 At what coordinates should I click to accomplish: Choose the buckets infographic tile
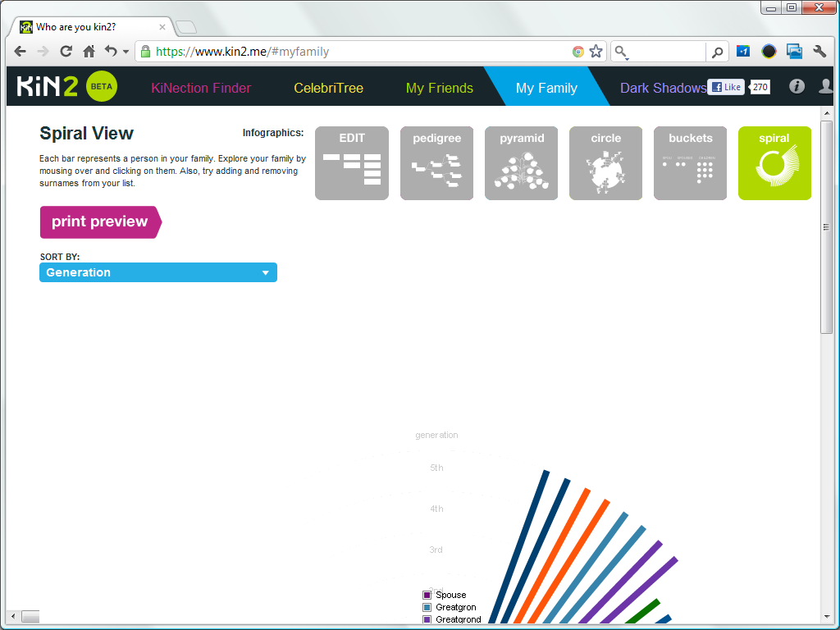690,163
